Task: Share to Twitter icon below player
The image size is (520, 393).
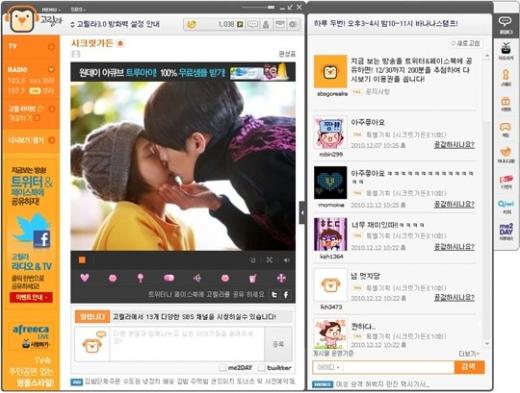Action: [x=274, y=295]
